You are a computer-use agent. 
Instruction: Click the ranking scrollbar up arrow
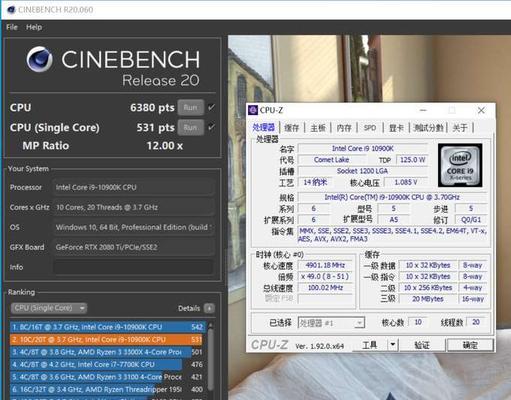coord(210,325)
